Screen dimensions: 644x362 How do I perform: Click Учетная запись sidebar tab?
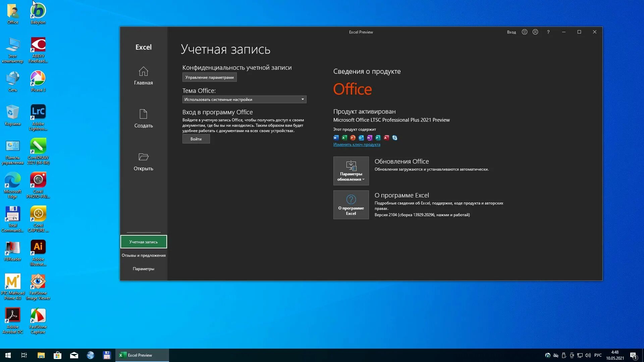coord(144,242)
